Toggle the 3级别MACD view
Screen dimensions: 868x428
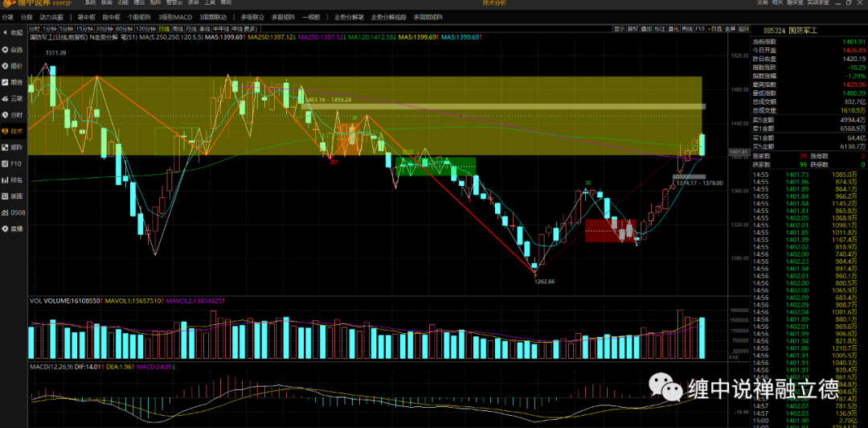pyautogui.click(x=175, y=17)
